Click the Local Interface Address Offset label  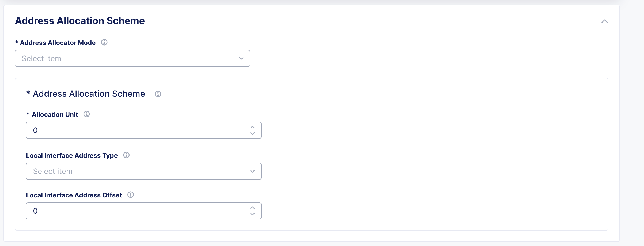(74, 195)
